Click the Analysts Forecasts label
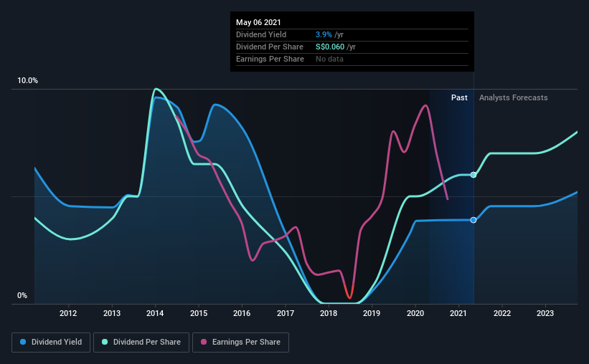 tap(513, 97)
